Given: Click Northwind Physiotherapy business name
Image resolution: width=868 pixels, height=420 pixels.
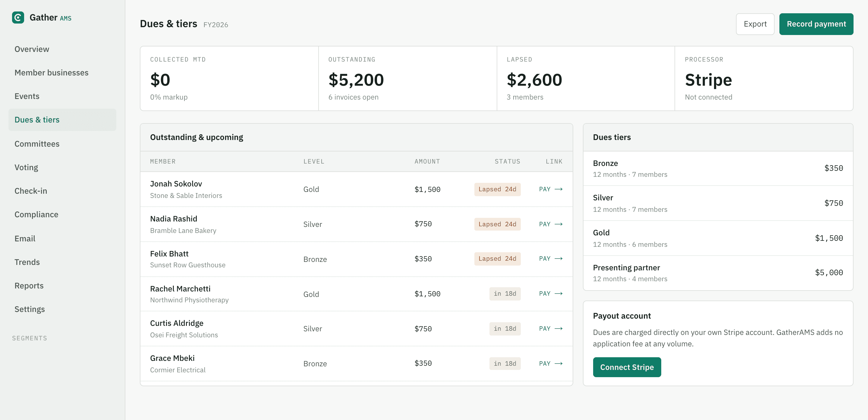Looking at the screenshot, I should click(189, 300).
